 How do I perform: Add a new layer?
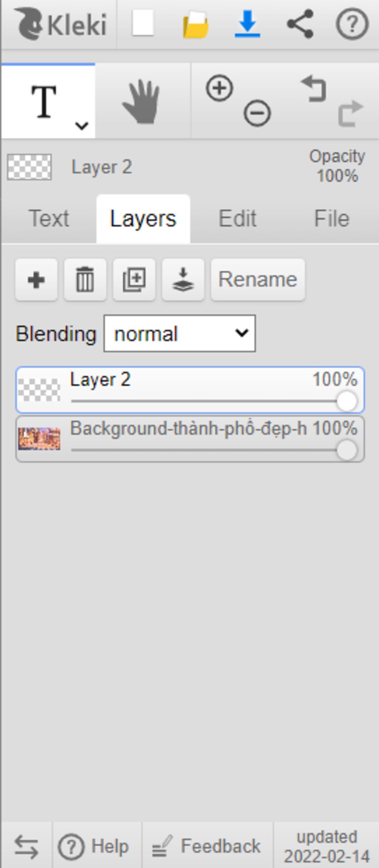[x=36, y=280]
